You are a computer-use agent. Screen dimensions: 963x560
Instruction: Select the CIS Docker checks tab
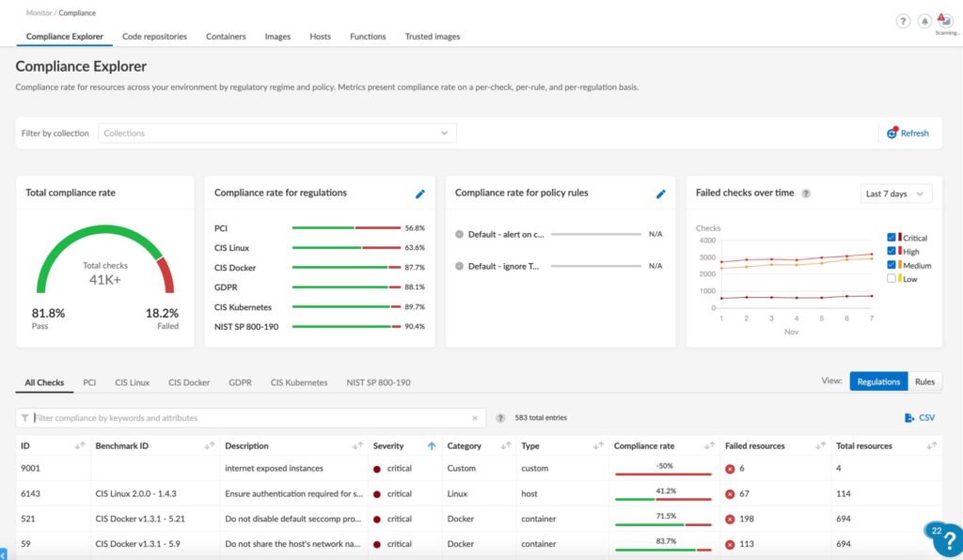pos(189,382)
